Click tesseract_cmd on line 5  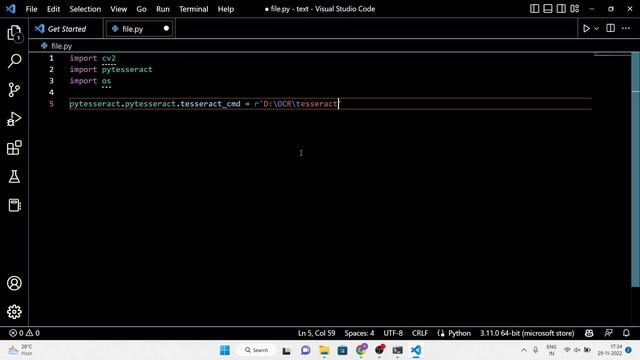pyautogui.click(x=210, y=104)
